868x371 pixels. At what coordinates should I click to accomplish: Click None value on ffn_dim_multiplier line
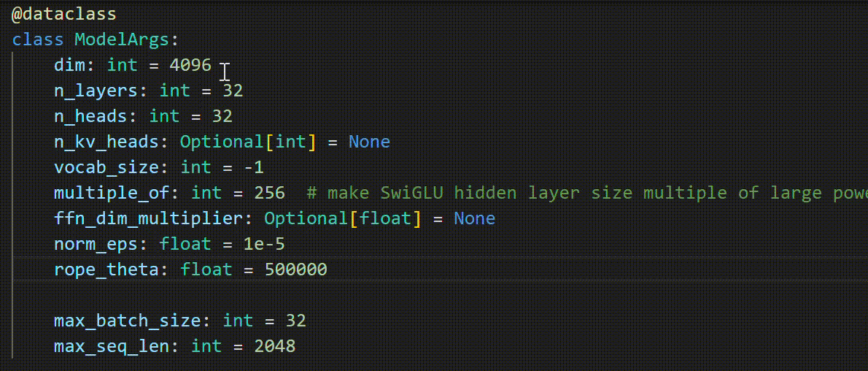click(x=474, y=218)
